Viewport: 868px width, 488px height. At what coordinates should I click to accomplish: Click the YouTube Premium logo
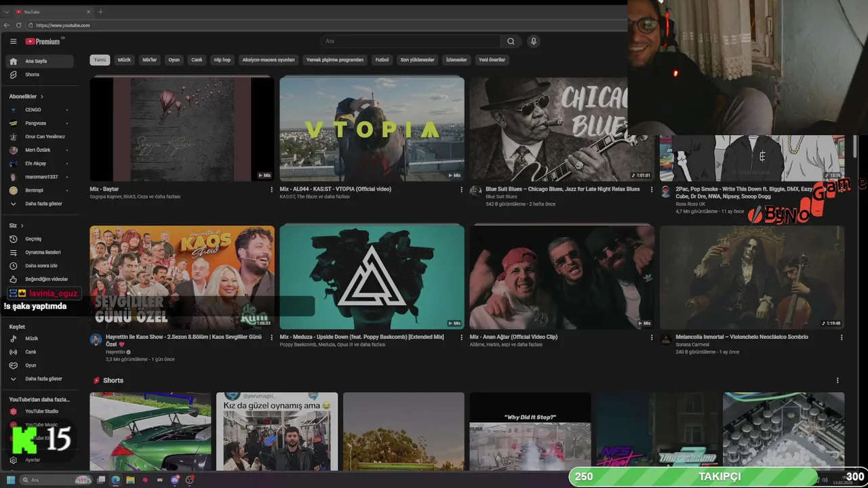[43, 41]
